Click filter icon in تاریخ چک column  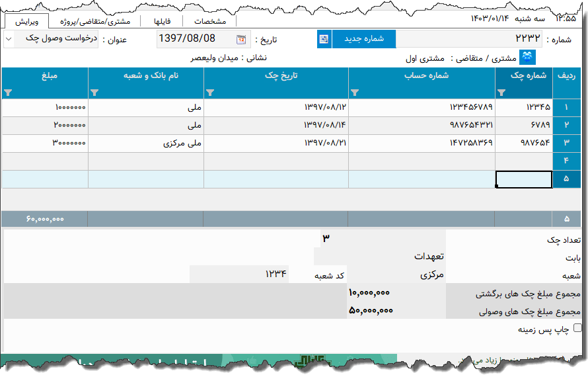click(210, 93)
